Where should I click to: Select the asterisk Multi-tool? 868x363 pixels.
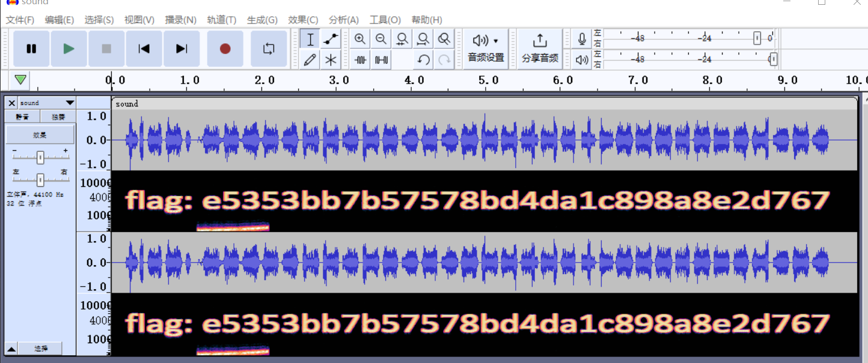[330, 59]
